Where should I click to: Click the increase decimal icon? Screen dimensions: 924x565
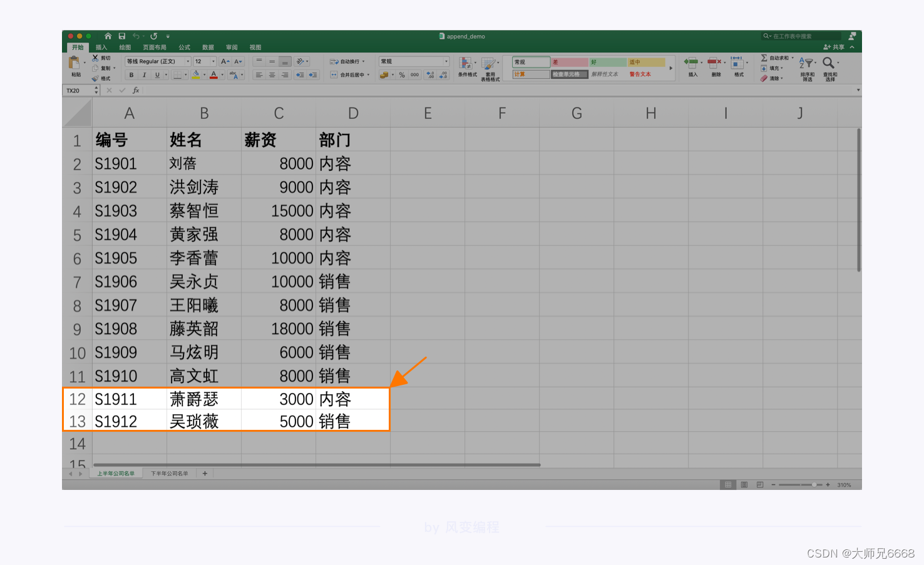pyautogui.click(x=430, y=75)
